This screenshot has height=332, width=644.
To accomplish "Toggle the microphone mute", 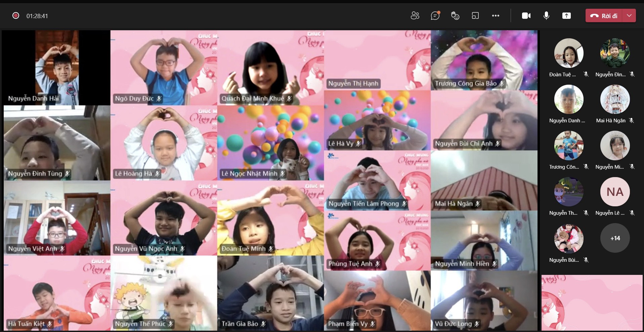I will 547,16.
